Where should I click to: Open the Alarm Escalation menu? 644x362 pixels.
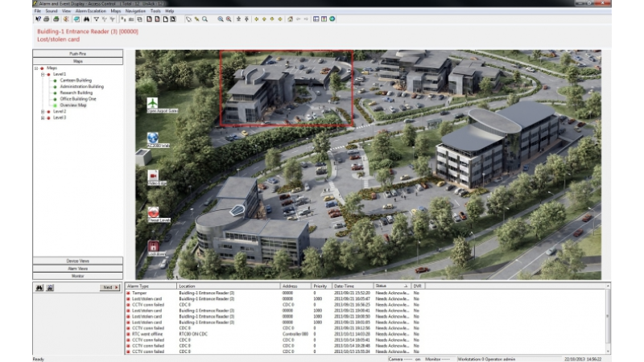pos(91,11)
